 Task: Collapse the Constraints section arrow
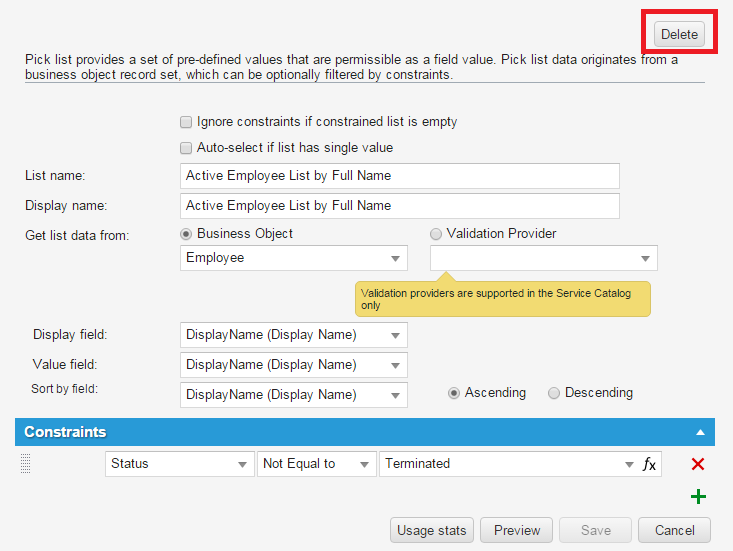(x=700, y=433)
